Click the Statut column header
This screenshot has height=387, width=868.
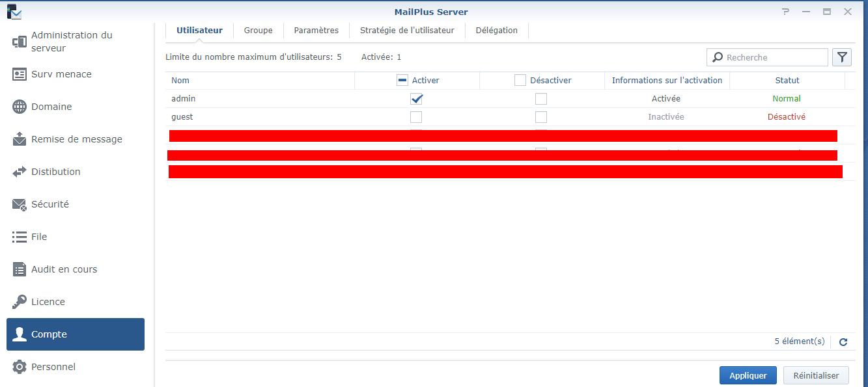coord(787,80)
